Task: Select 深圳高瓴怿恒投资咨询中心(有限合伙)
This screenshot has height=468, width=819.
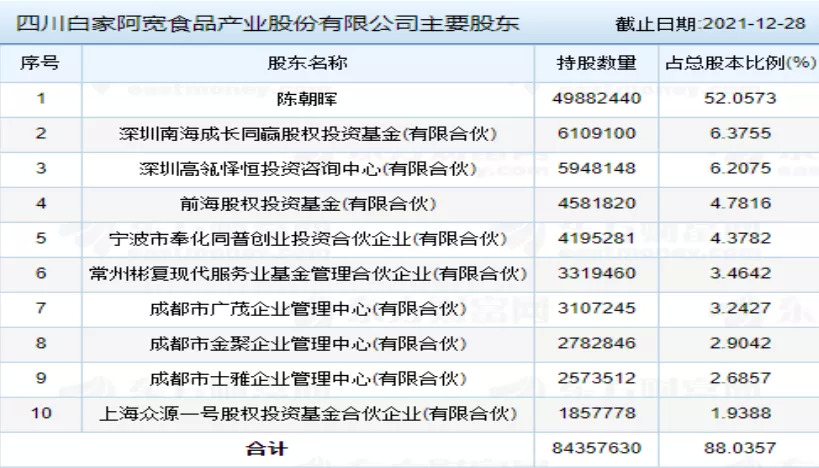Action: pos(308,169)
